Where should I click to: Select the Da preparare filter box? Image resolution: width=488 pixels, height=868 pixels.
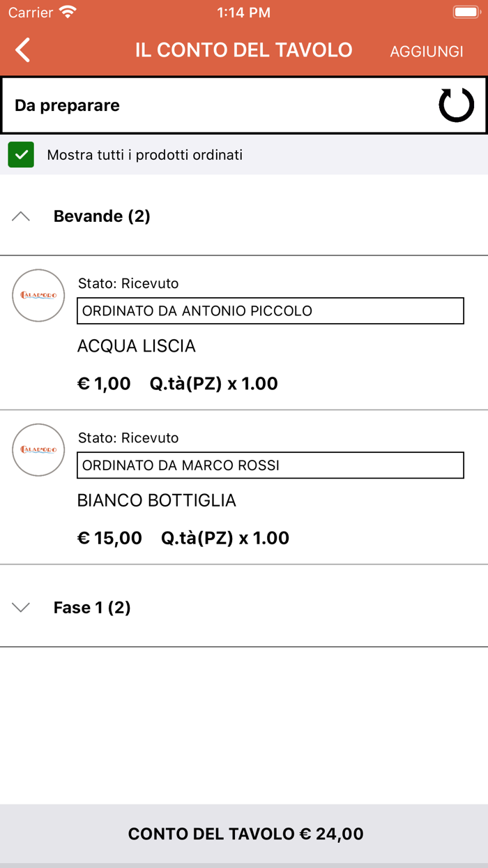(223, 105)
